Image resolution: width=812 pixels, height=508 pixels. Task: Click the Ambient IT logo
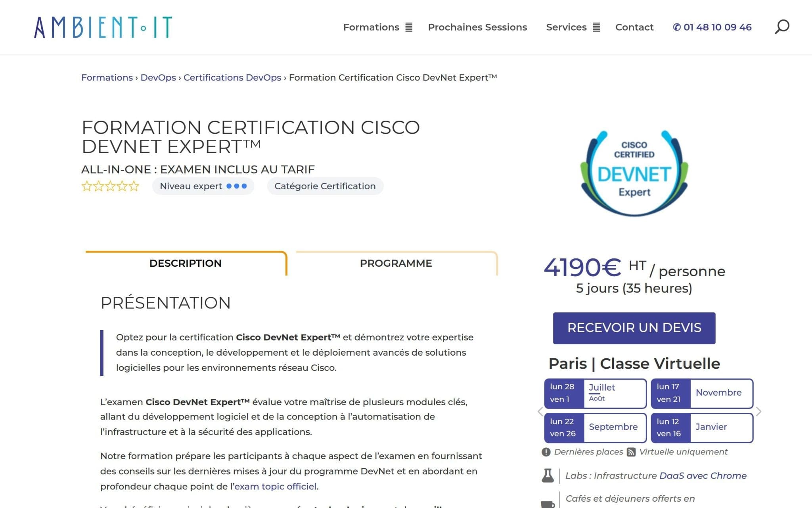103,27
